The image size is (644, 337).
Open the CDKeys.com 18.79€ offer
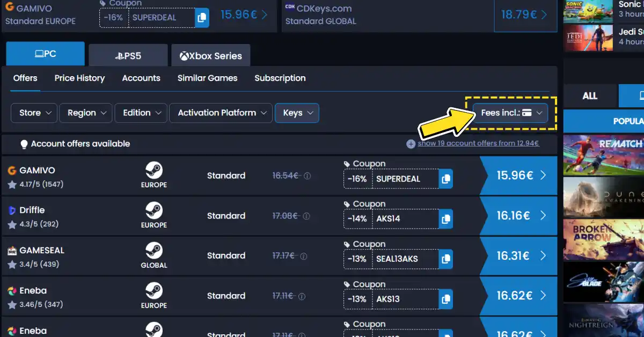click(524, 15)
